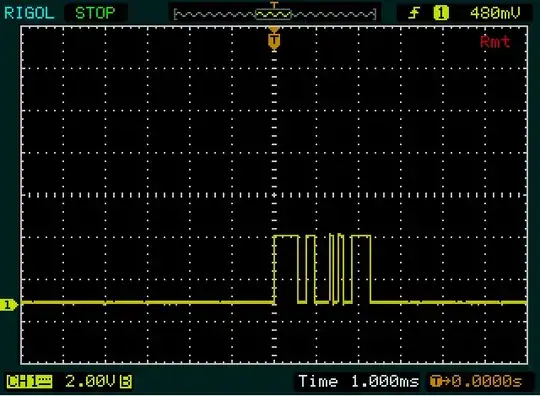Click the first wide pulse top
540x396 pixels.
(286, 236)
